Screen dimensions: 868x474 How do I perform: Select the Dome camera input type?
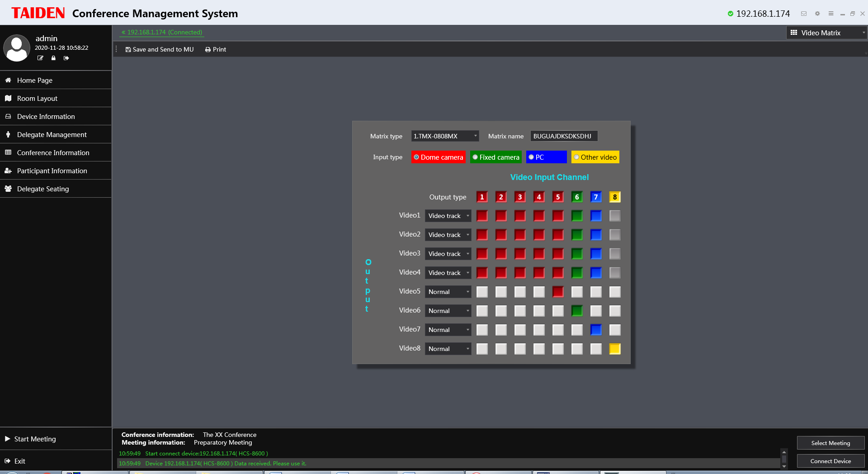438,157
